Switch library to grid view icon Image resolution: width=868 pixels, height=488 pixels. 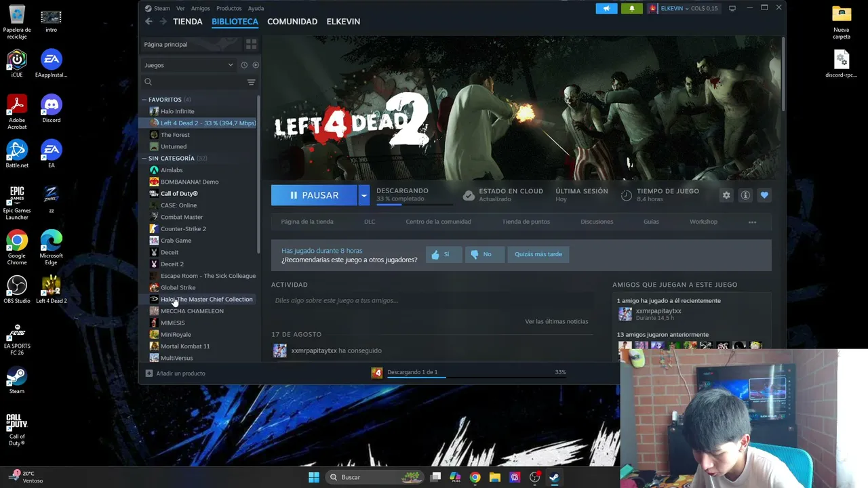251,44
